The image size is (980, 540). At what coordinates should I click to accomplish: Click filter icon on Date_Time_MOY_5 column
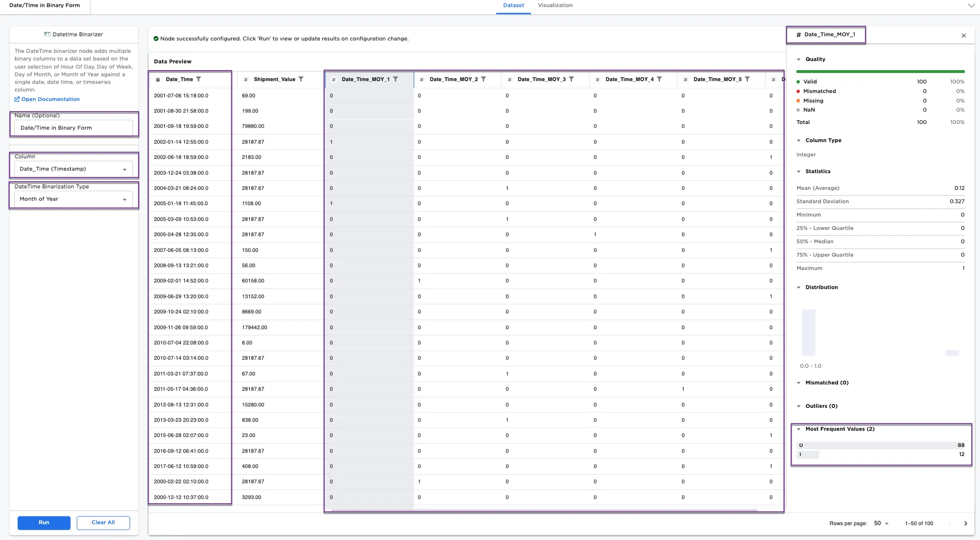pos(747,79)
